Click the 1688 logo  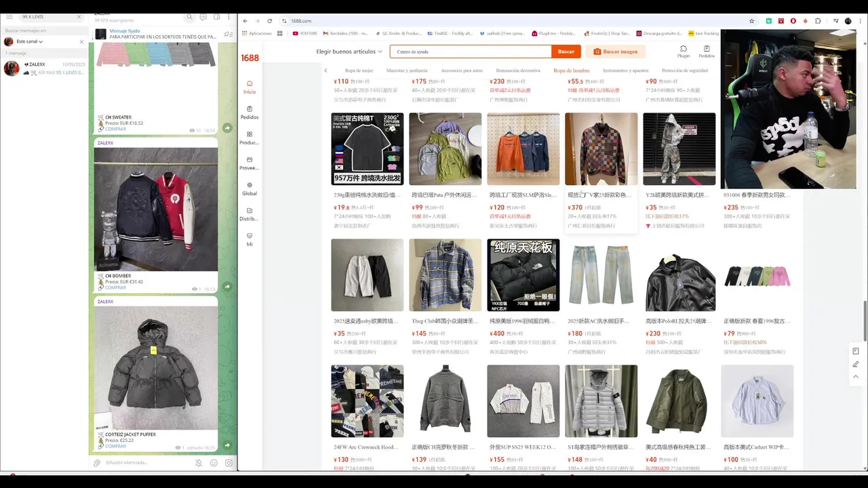(x=250, y=58)
